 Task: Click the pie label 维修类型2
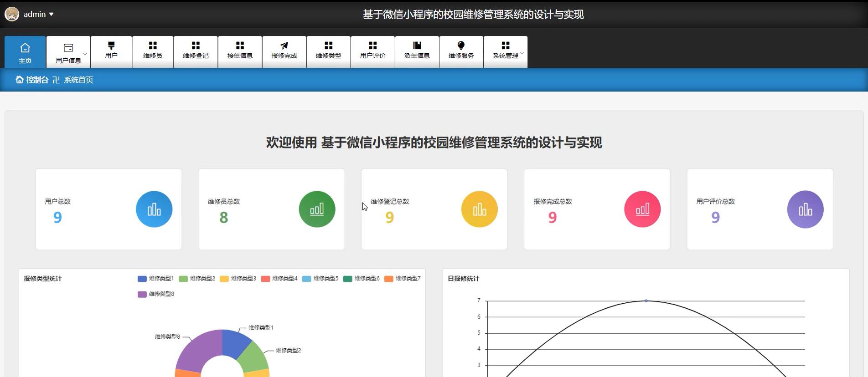tap(289, 350)
